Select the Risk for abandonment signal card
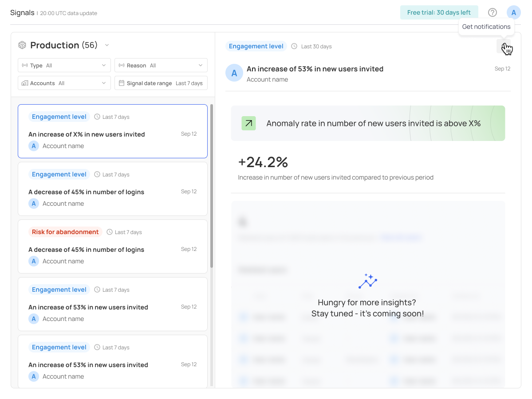The height and width of the screenshot is (399, 532). (113, 246)
